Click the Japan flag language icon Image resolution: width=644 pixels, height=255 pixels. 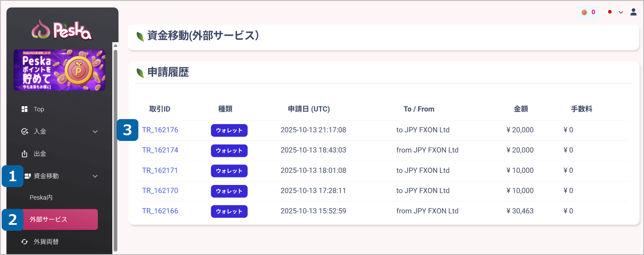(610, 12)
